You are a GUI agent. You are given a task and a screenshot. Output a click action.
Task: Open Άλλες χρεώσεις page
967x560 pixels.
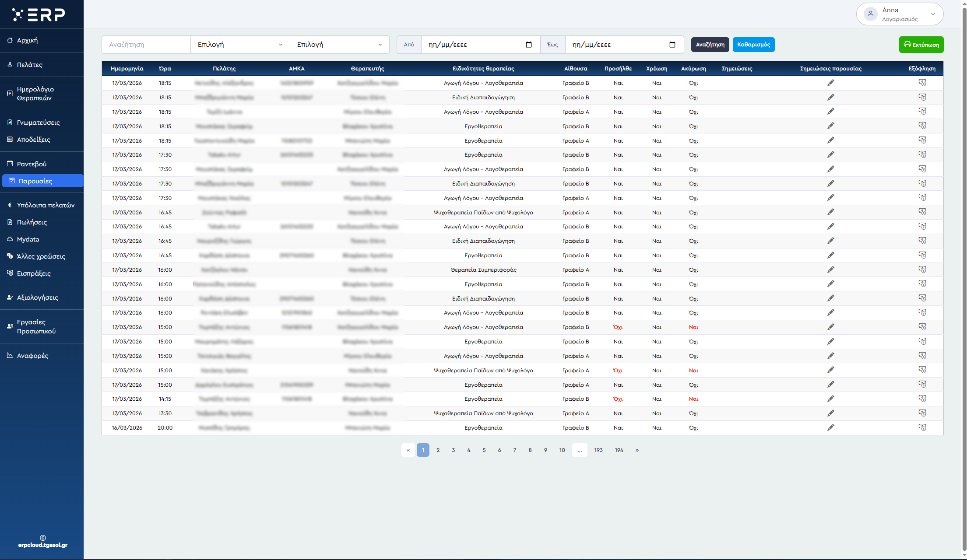point(42,256)
